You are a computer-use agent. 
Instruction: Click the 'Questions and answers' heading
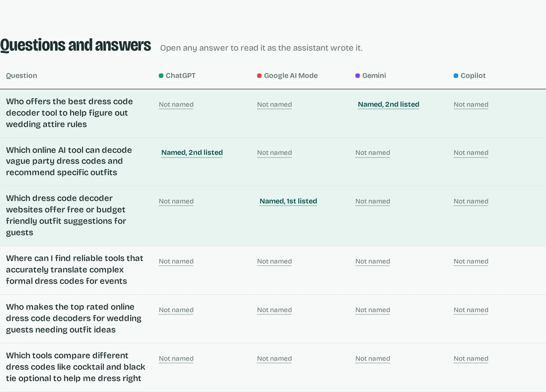click(75, 45)
